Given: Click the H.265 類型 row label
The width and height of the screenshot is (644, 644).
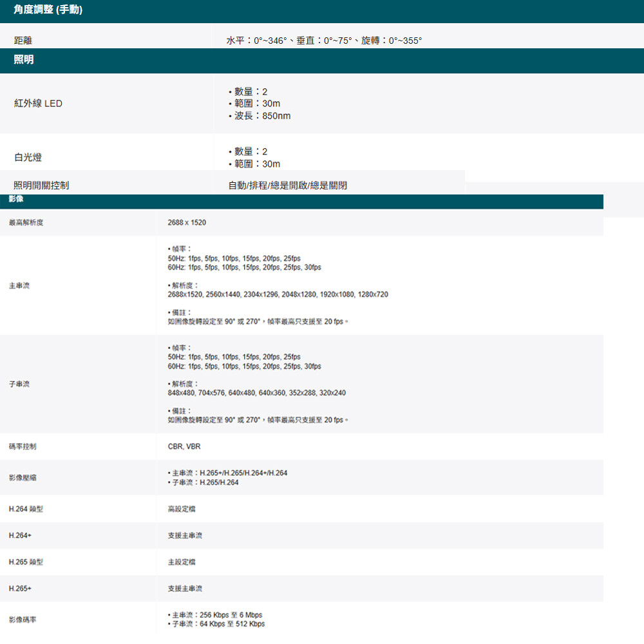Looking at the screenshot, I should [26, 562].
